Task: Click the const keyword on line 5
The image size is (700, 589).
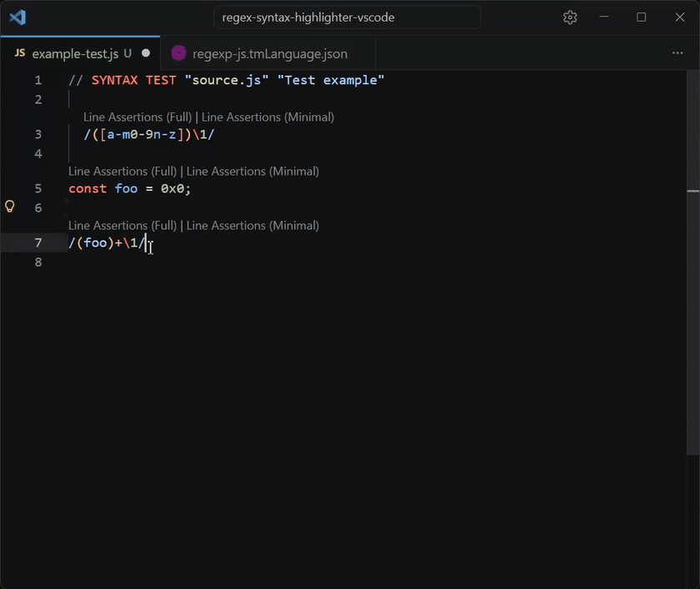Action: pos(87,188)
